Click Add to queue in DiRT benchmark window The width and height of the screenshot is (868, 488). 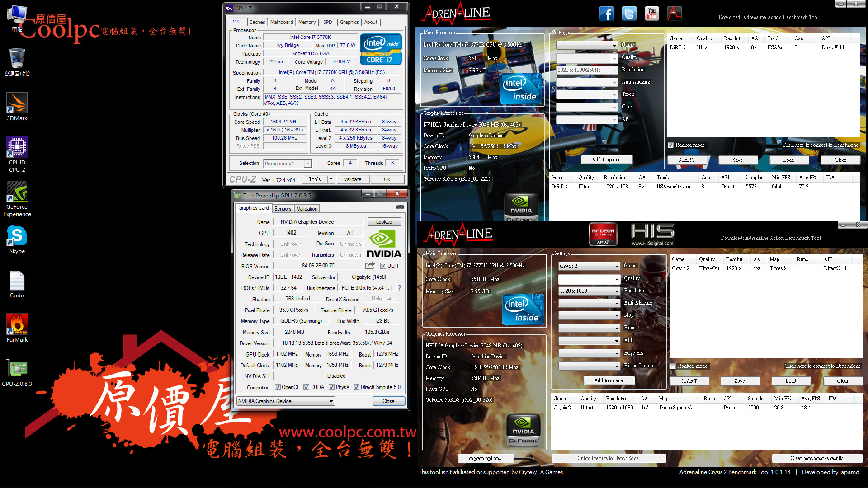click(606, 160)
